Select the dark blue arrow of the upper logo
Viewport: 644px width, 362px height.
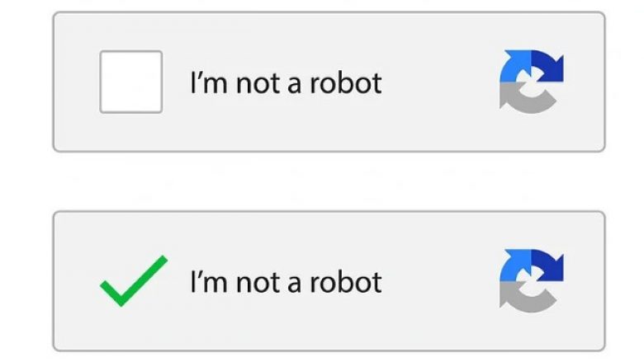point(548,67)
